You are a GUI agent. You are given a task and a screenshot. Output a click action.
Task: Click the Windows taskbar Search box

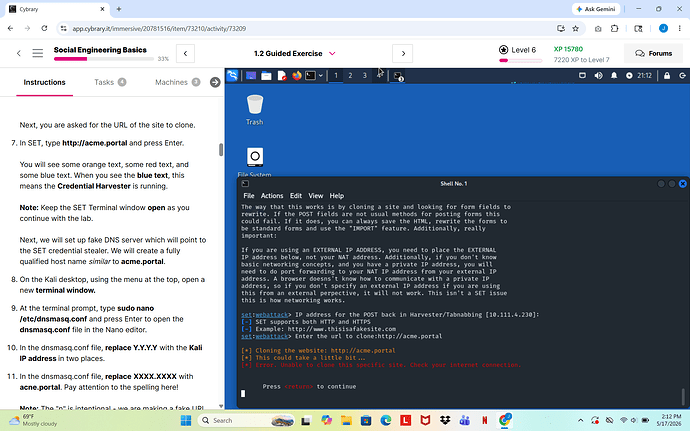click(246, 420)
